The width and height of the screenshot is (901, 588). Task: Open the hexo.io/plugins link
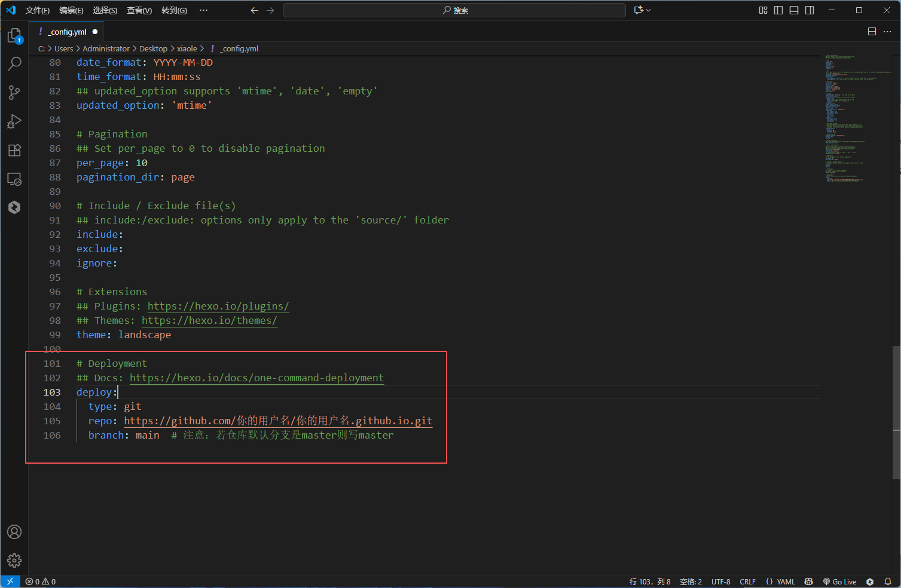(218, 306)
